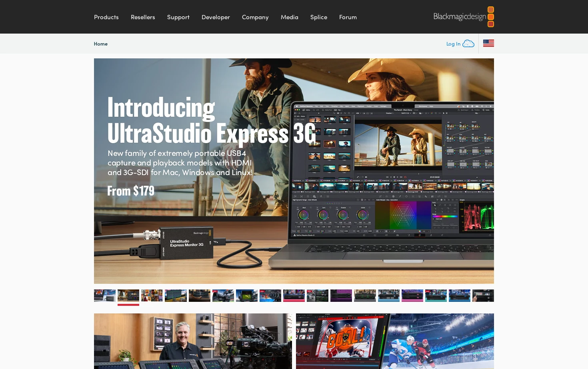
Task: Go to the Developer section
Action: tap(216, 17)
